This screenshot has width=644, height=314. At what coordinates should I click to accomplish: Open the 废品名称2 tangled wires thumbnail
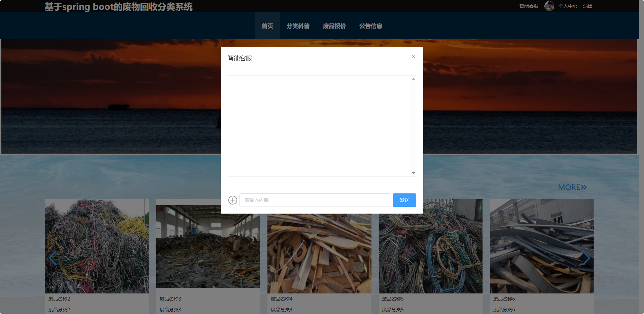coord(97,246)
